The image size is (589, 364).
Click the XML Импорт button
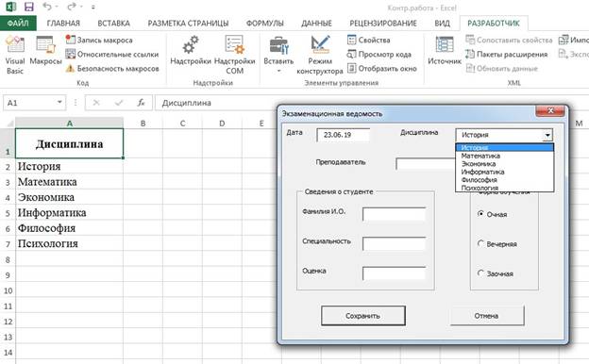pos(573,40)
